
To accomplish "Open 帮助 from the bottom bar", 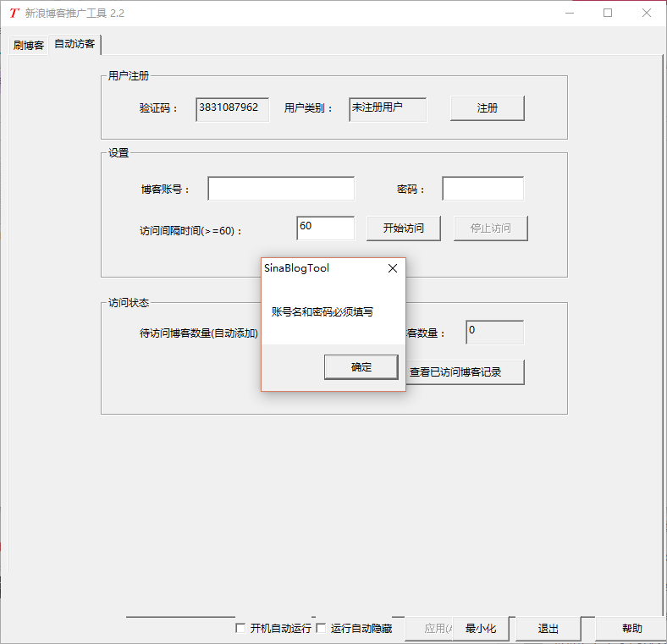I will coord(631,629).
